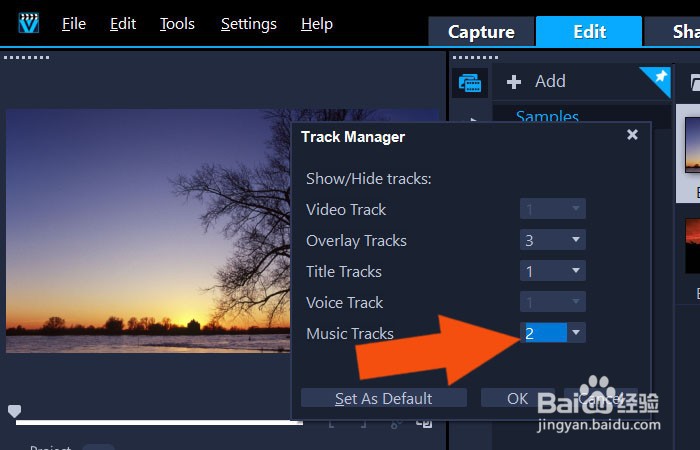Screen dimensions: 700x450
Task: Click the plus icon next to Add
Action: tap(514, 82)
